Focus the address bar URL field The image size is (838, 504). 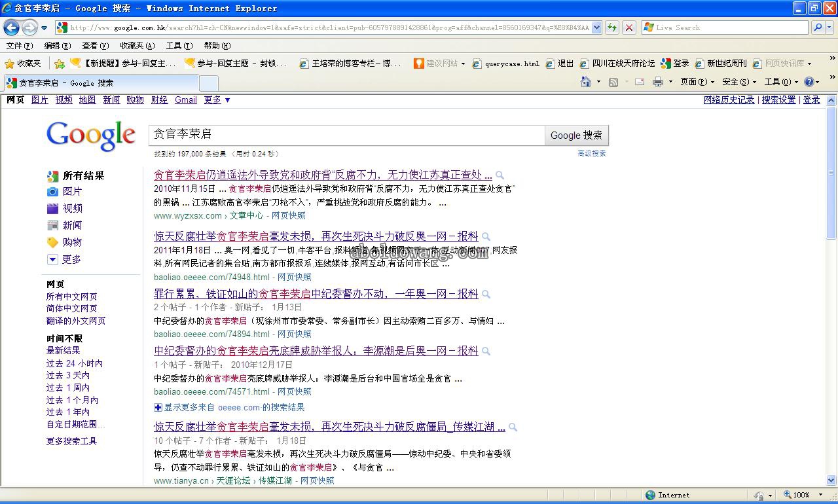329,27
